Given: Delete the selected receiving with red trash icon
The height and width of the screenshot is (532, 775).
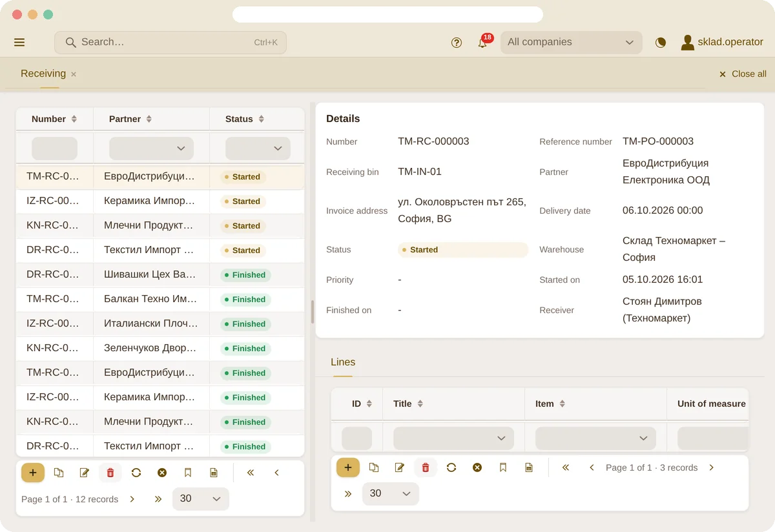Looking at the screenshot, I should click(x=110, y=473).
